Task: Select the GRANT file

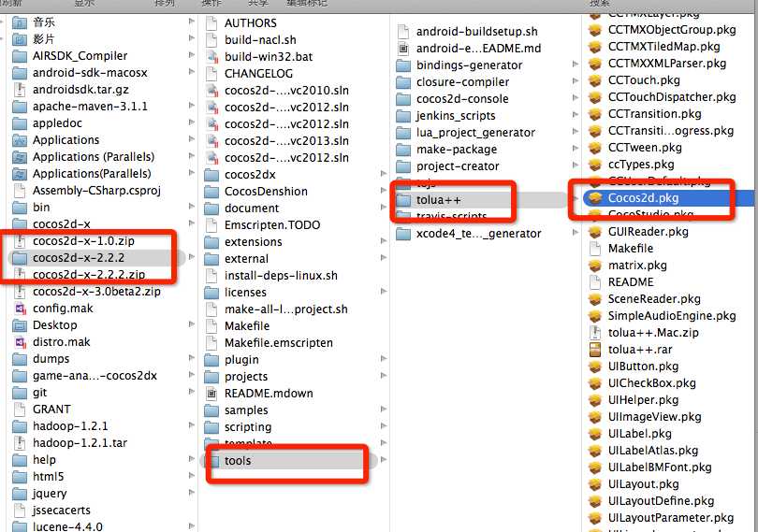Action: [51, 410]
